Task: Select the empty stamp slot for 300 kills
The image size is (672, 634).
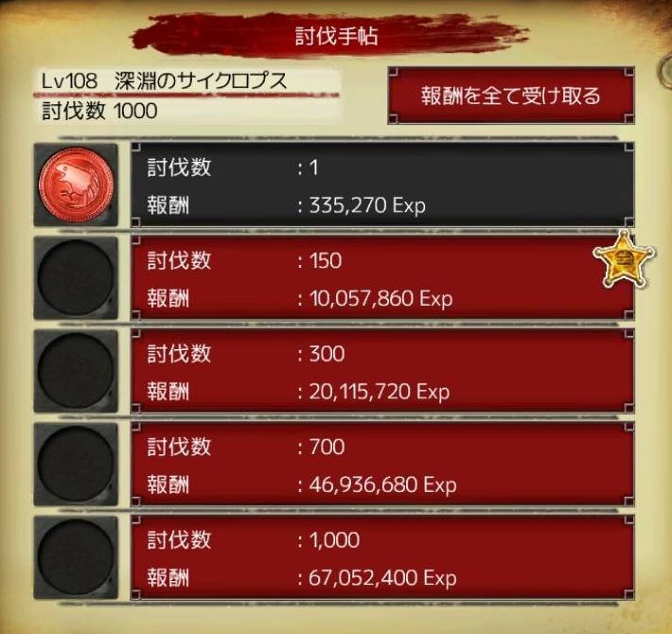Action: tap(76, 371)
